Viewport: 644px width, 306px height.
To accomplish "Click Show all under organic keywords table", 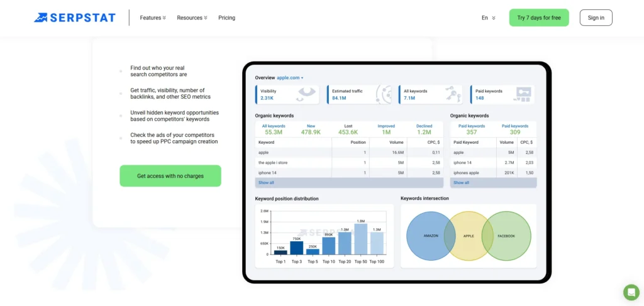I will [x=266, y=183].
